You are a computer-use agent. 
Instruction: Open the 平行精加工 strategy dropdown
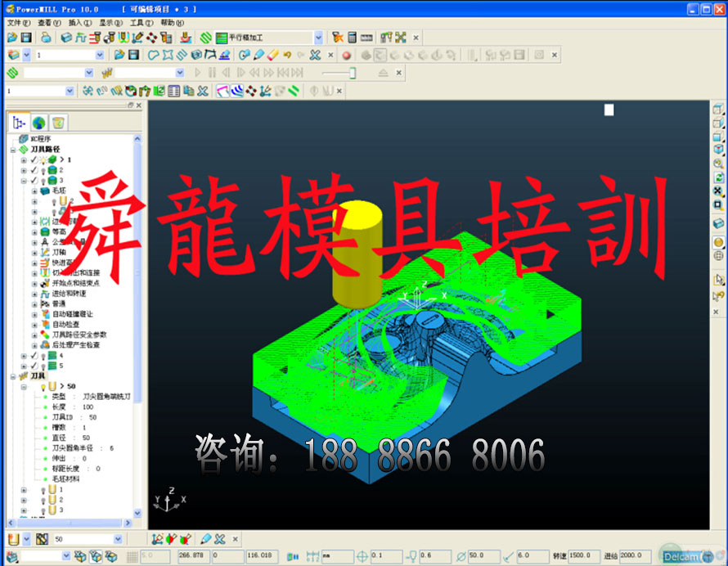coord(318,38)
